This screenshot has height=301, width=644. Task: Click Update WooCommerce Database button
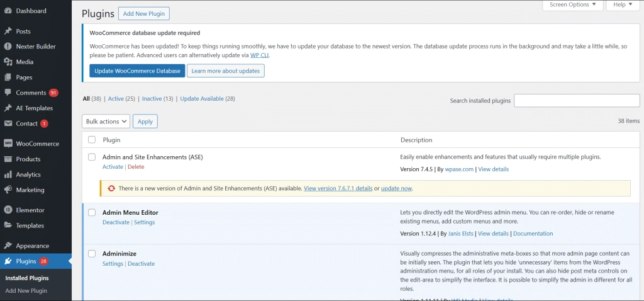point(137,71)
